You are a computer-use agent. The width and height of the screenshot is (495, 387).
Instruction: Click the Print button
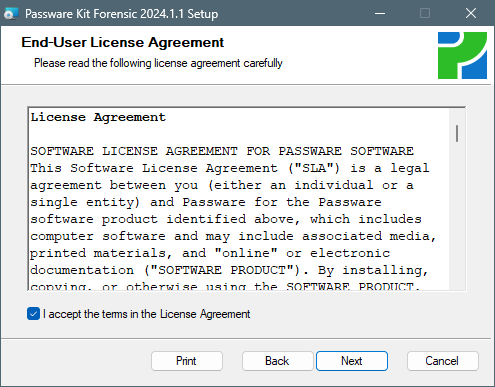(187, 361)
